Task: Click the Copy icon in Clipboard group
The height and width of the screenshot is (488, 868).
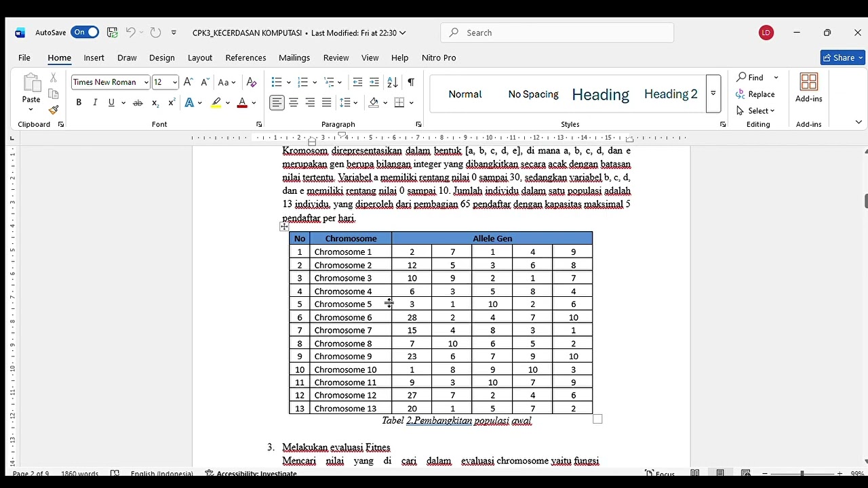Action: [x=54, y=94]
